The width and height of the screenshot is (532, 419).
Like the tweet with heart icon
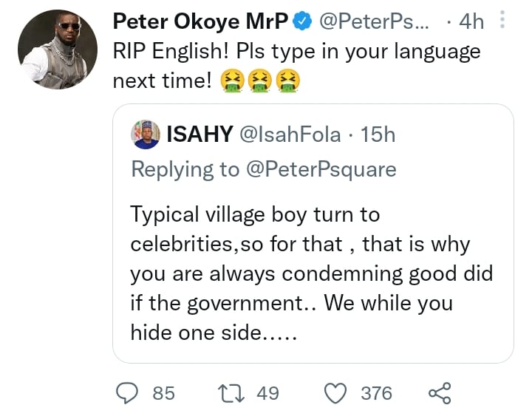pyautogui.click(x=336, y=392)
